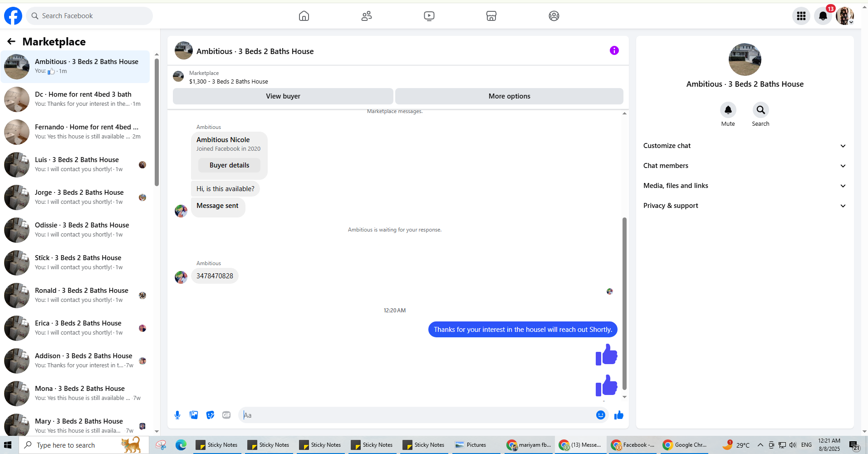Click the Hi, is this available? message
The height and width of the screenshot is (454, 868).
(x=225, y=189)
